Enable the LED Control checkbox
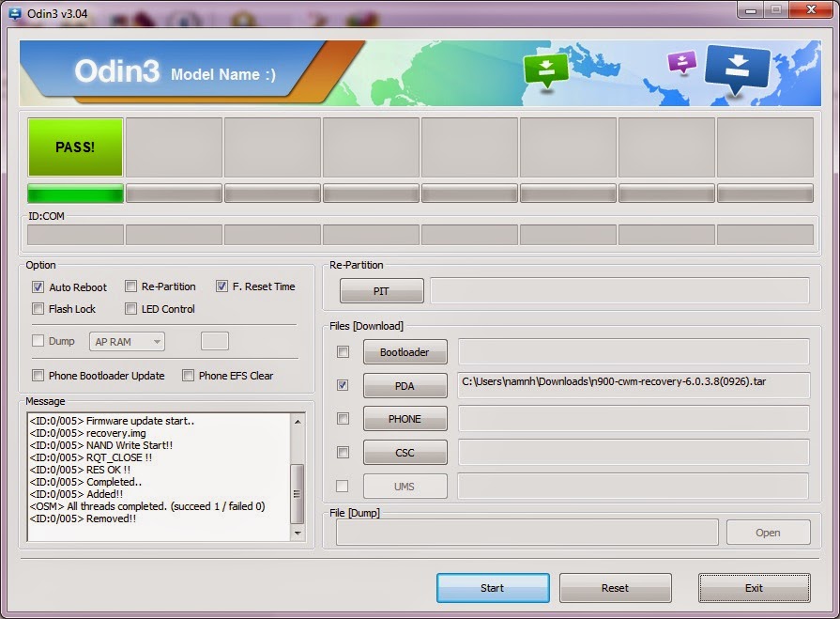Screen dimensions: 840x619 [130, 309]
